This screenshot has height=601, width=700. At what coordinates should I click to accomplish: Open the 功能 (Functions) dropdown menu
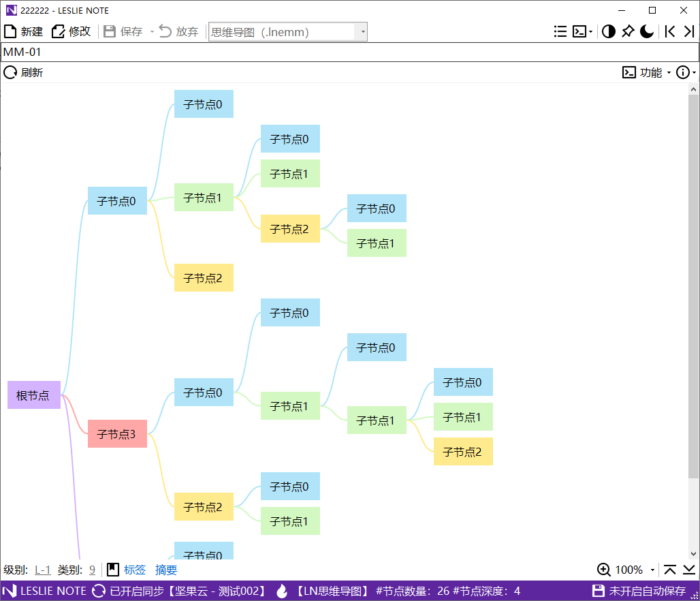click(x=646, y=72)
